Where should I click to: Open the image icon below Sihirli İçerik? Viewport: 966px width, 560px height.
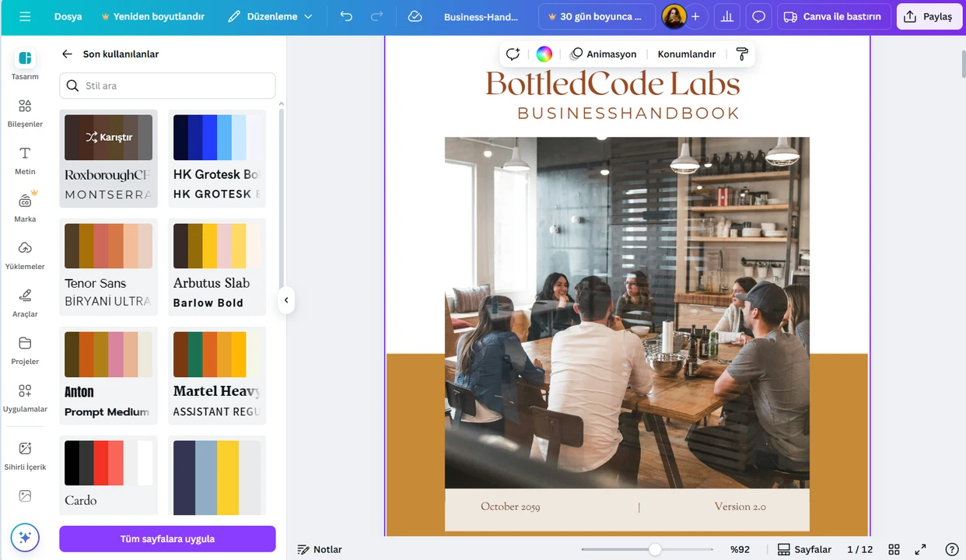pyautogui.click(x=25, y=496)
